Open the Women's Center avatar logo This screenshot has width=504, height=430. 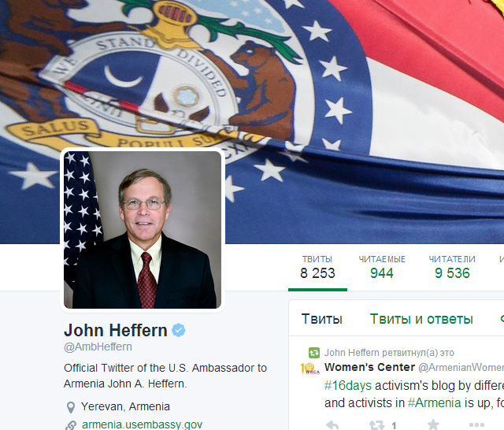click(310, 369)
